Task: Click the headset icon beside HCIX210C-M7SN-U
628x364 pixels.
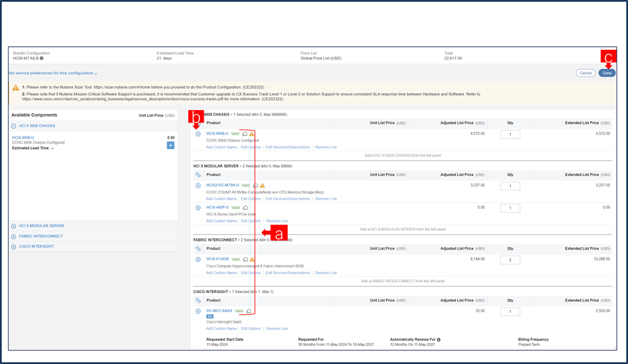Action: 255,185
